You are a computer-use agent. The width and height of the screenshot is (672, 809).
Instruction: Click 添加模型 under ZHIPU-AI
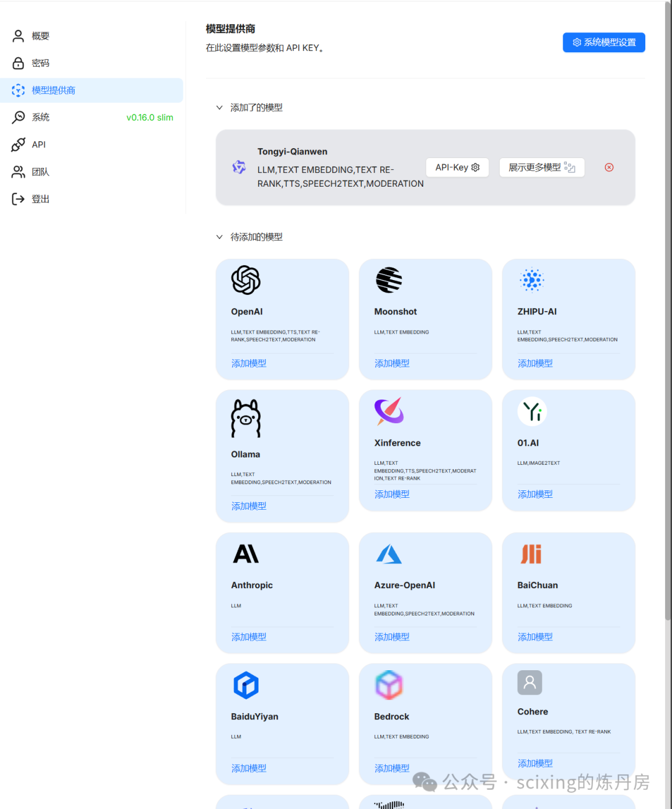point(535,363)
